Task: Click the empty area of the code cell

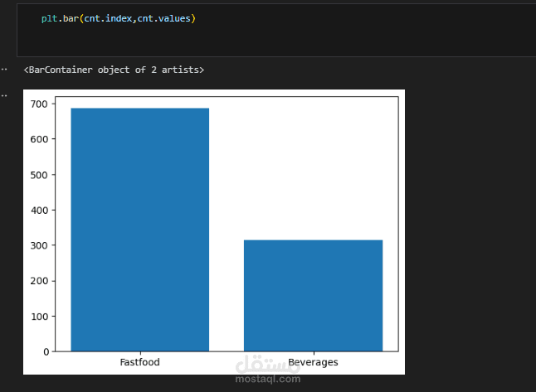Action: click(332, 37)
